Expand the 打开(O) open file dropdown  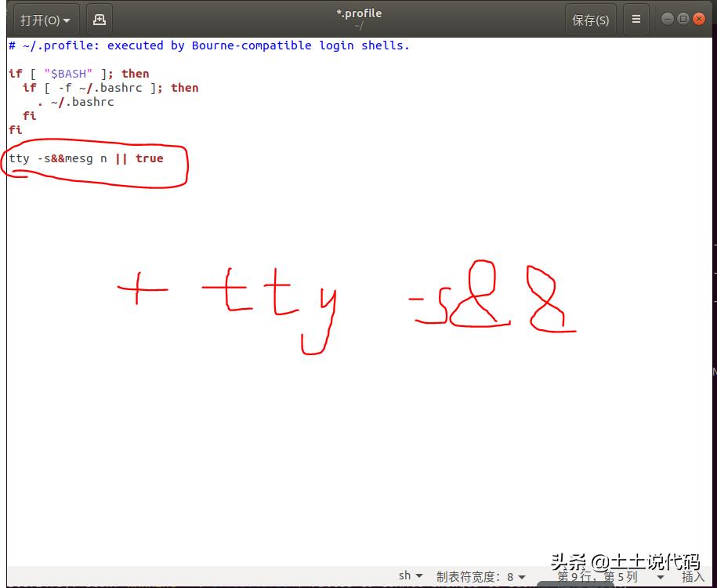tap(45, 20)
